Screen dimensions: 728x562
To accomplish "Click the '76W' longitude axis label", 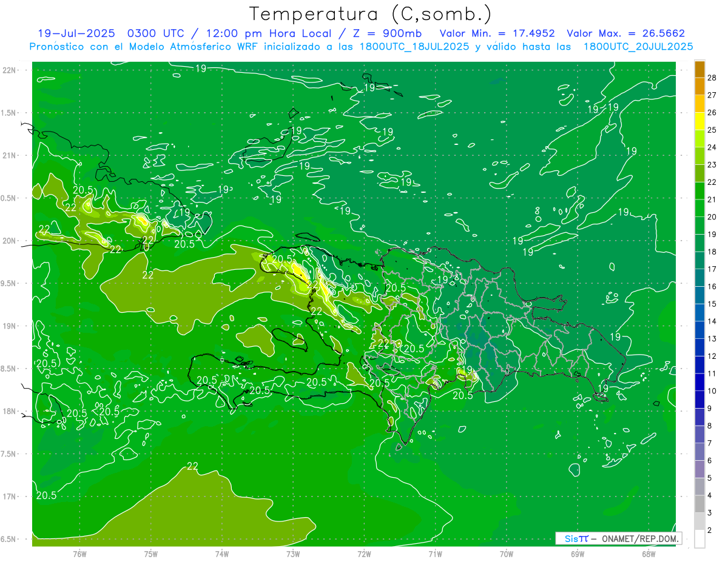I will 79,554.
